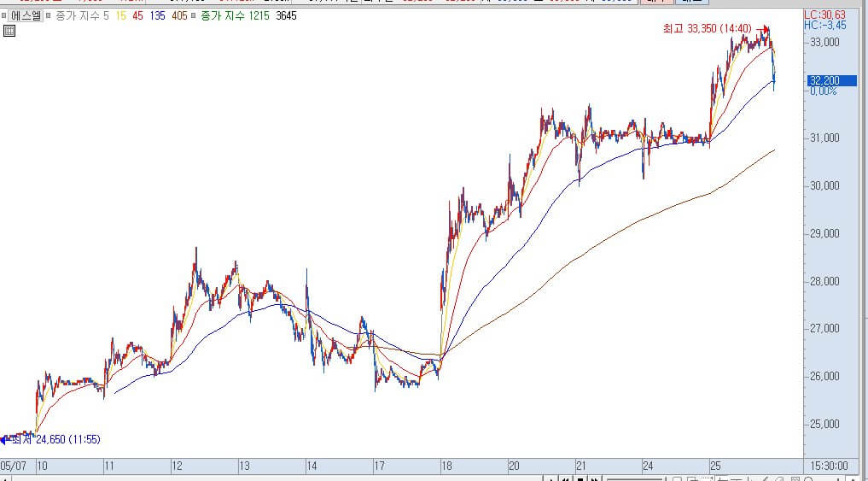Click the date axis label 10

click(x=42, y=466)
